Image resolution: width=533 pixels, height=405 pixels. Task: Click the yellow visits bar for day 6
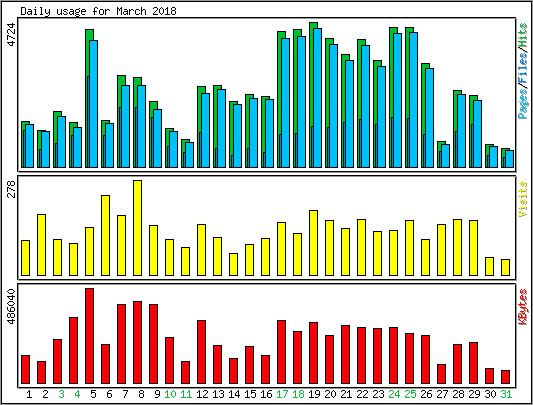point(105,235)
